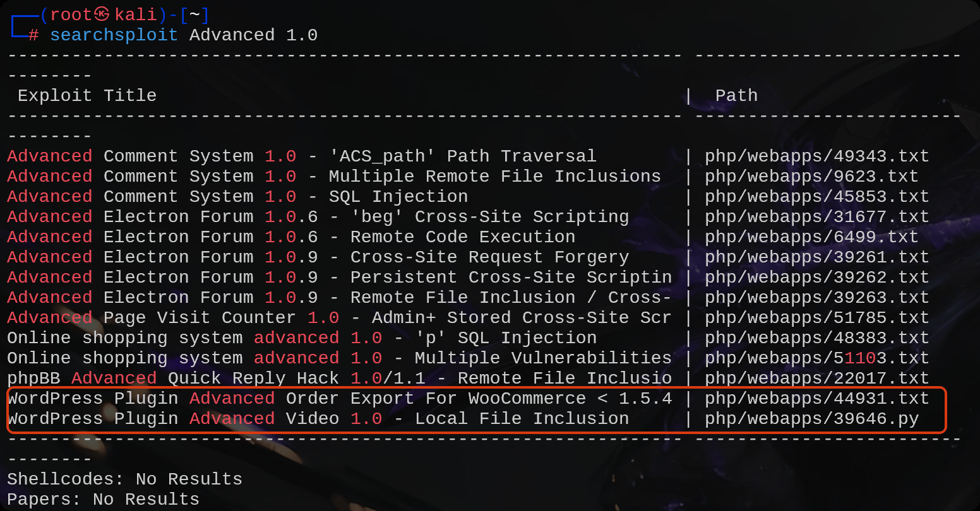This screenshot has width=980, height=511.
Task: Select the php/webapps/39646.py exploit path
Action: point(811,418)
